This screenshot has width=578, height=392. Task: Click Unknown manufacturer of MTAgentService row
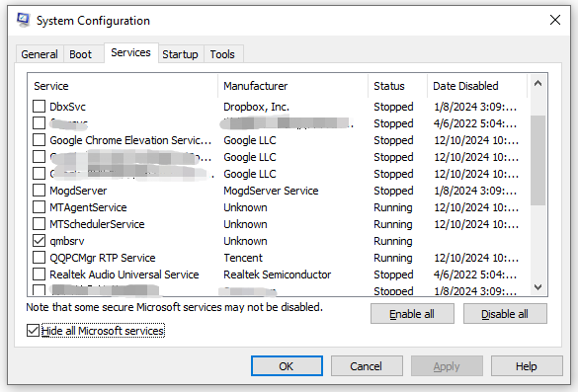click(245, 207)
